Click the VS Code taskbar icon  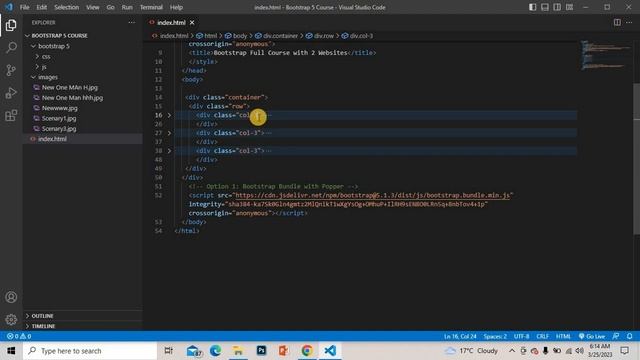click(330, 351)
